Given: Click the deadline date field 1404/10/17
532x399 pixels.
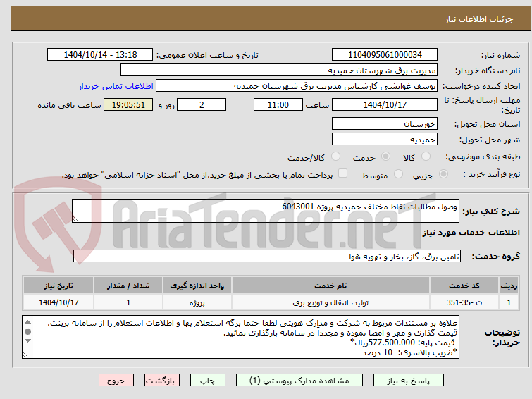Looking at the screenshot, I should [385, 104].
